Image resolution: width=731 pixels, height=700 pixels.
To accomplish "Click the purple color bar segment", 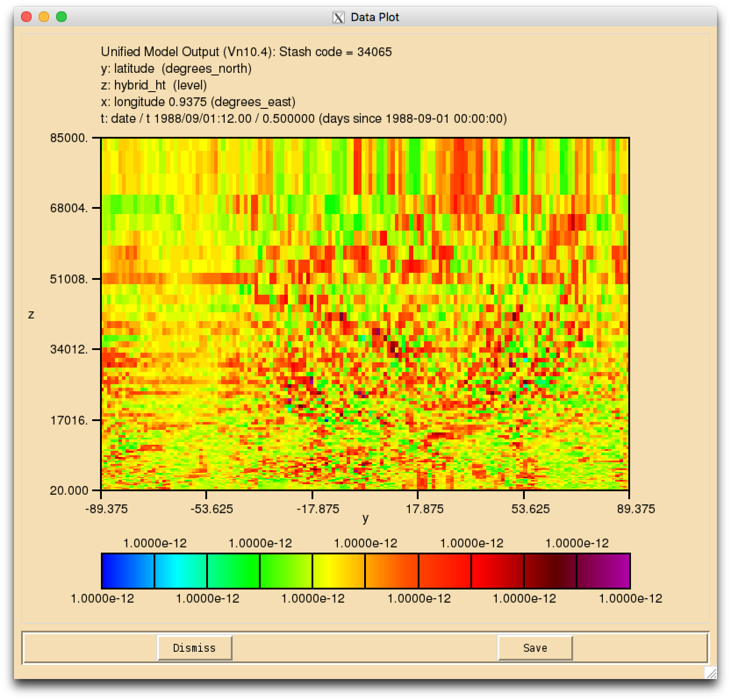I will tap(603, 571).
